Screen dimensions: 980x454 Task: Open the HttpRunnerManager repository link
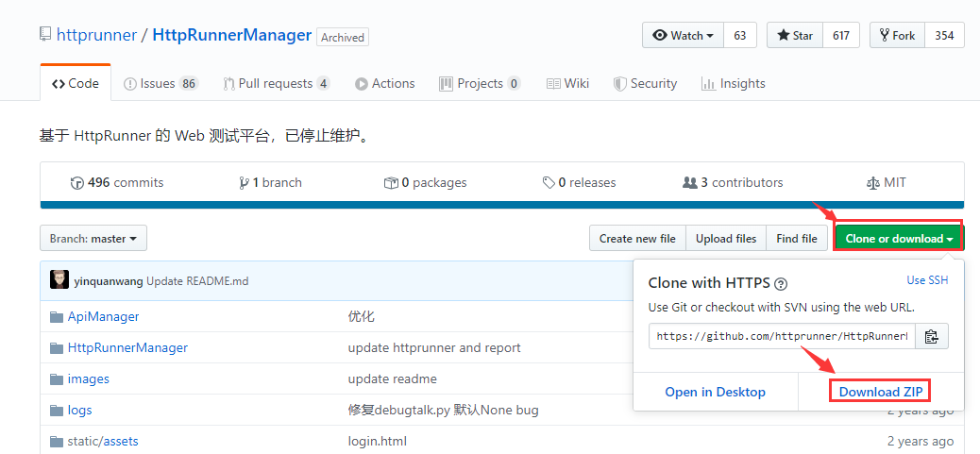[x=232, y=35]
